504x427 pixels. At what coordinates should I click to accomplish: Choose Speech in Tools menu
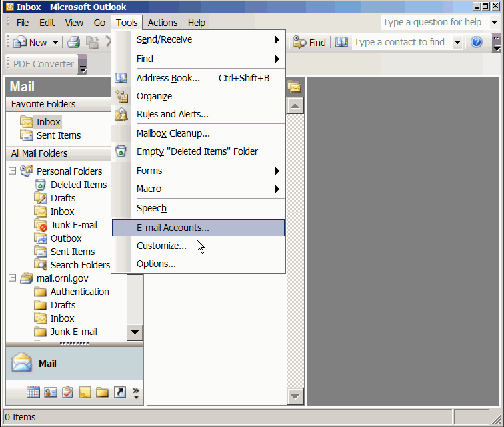198,208
